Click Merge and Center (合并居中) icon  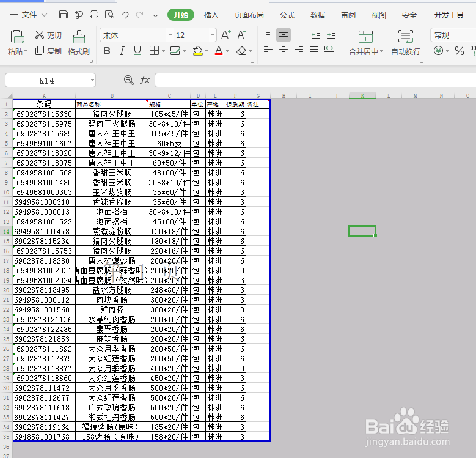click(365, 37)
